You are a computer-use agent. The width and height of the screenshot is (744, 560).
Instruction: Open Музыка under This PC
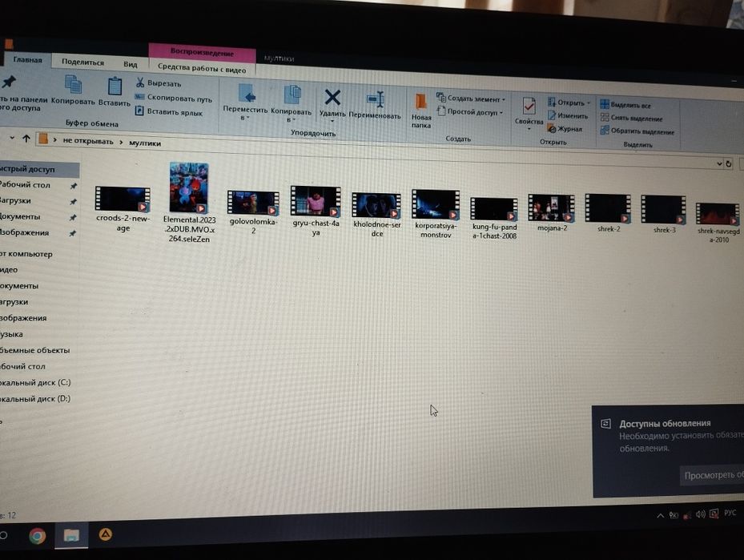pos(12,334)
